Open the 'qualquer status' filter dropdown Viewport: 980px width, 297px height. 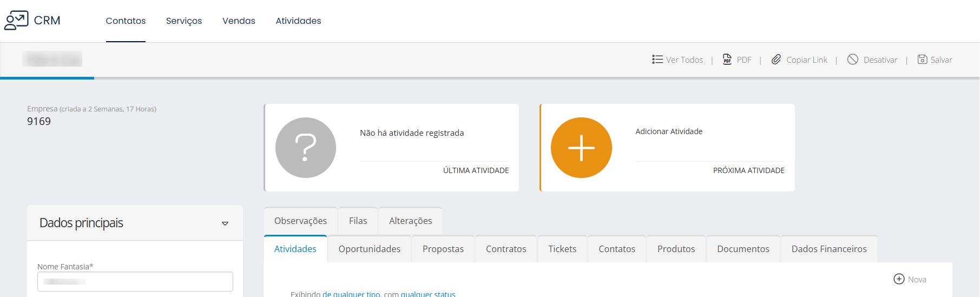tap(427, 294)
